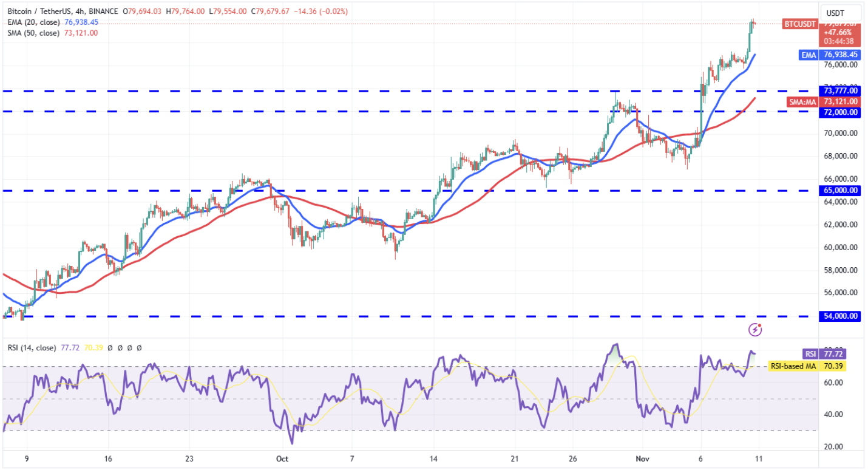
Task: Click the "BINANCE" exchange name in the title
Action: coord(103,12)
